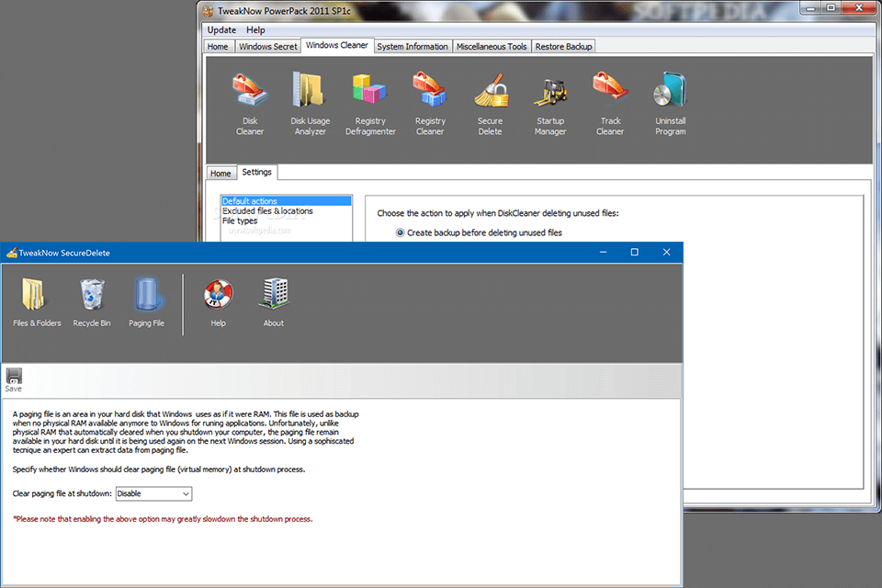Open Secure Delete in PowerPack
882x588 pixels.
tap(490, 105)
